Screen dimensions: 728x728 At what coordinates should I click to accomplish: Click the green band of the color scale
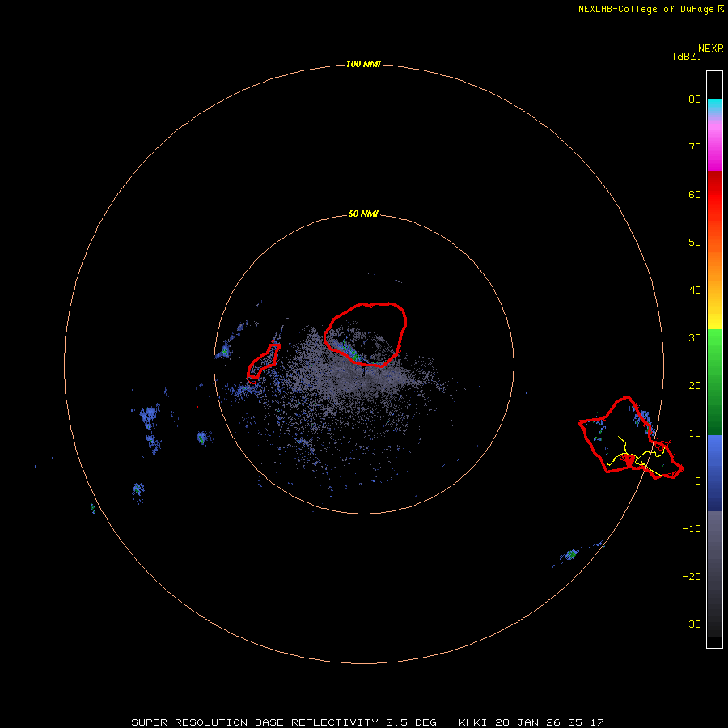714,382
